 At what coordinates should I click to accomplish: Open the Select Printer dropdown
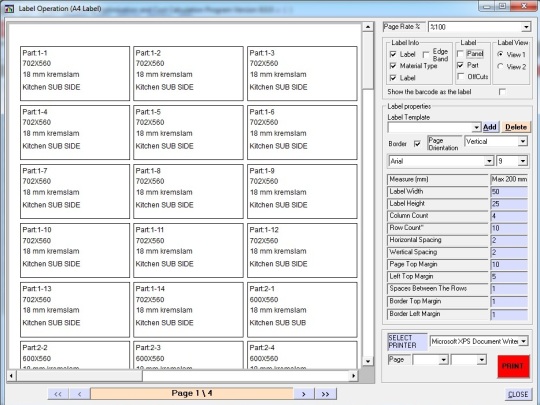point(523,341)
